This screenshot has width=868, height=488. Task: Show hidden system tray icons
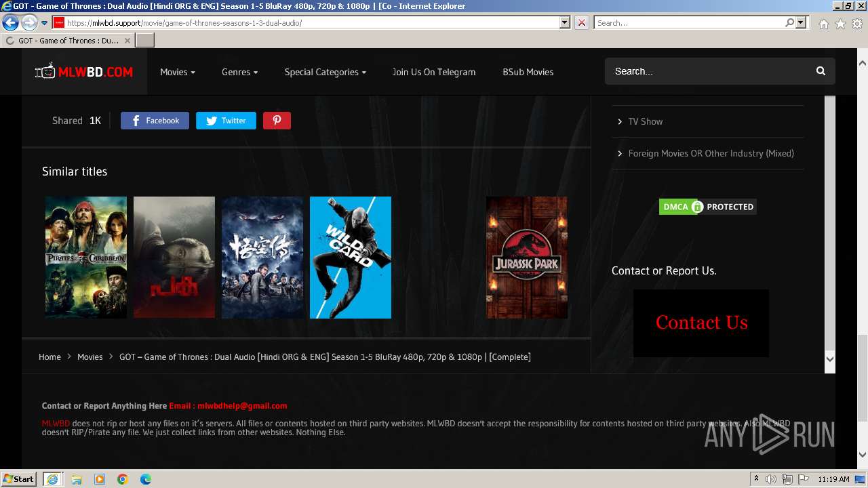tap(757, 479)
